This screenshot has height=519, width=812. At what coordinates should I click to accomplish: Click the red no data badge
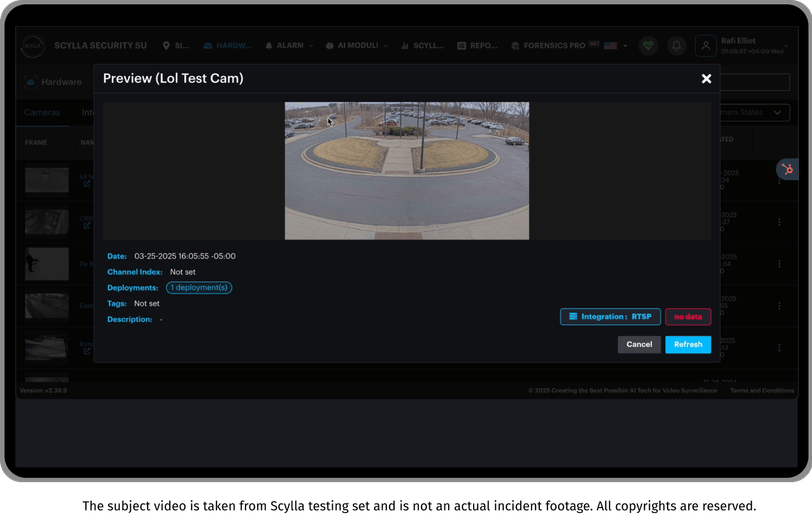tap(688, 316)
